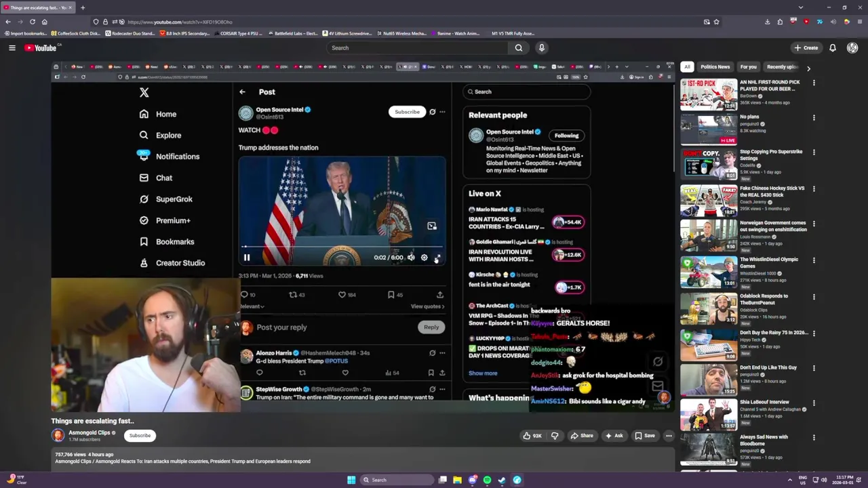
Task: Click the YouTube Create button
Action: coord(806,48)
